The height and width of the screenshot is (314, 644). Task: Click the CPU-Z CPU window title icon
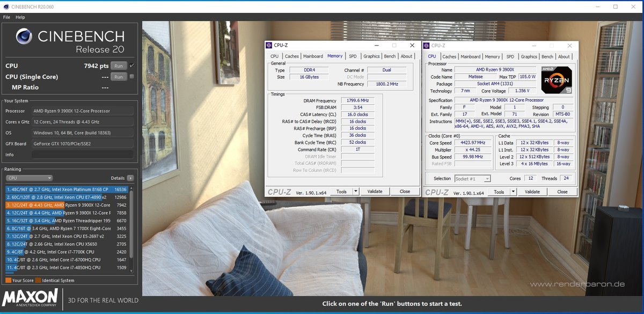click(427, 46)
